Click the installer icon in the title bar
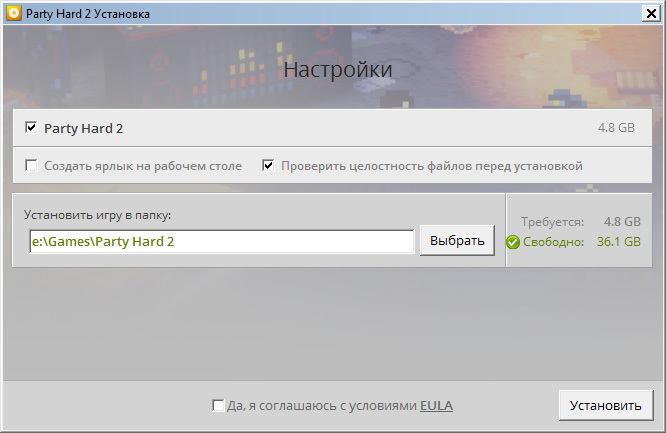This screenshot has height=433, width=666. (13, 12)
